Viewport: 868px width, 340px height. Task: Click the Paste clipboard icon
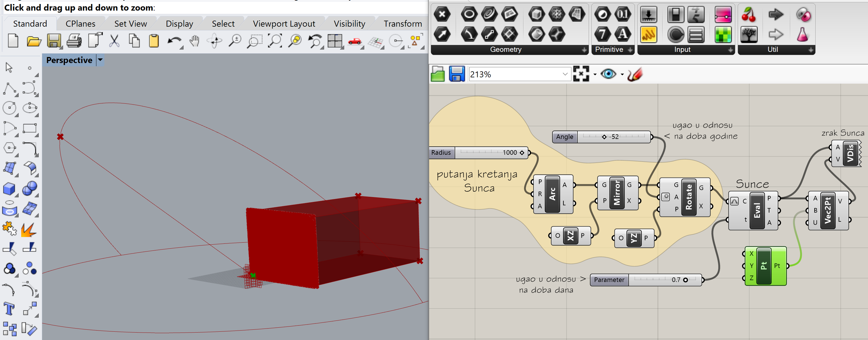pyautogui.click(x=154, y=41)
